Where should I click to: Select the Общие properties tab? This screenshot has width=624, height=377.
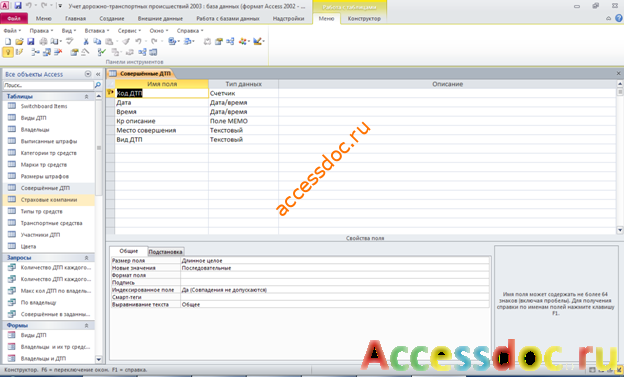(x=129, y=251)
